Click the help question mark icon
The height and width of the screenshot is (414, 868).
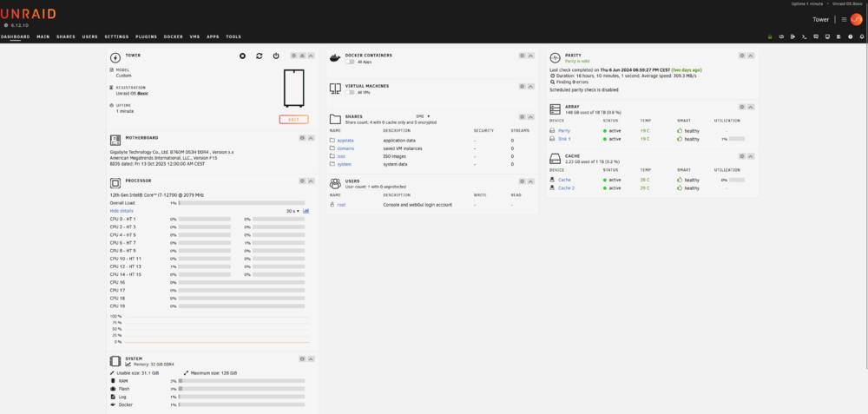click(851, 37)
